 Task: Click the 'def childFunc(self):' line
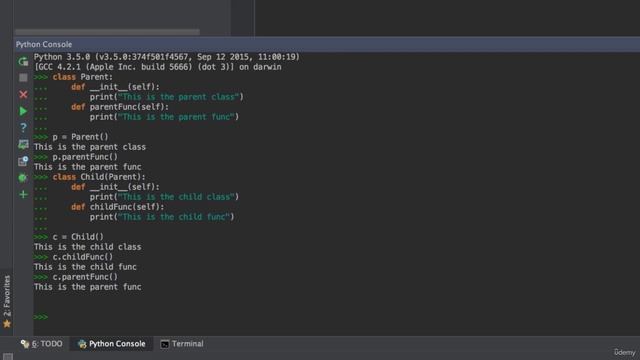(x=118, y=207)
